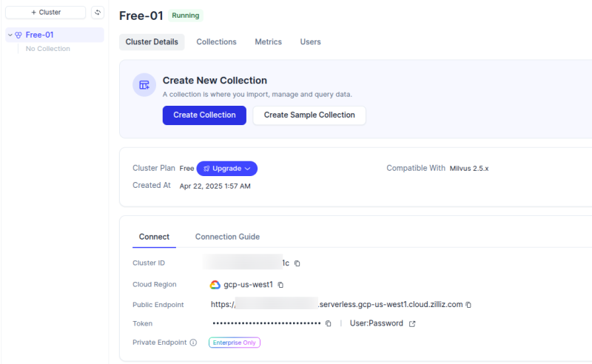Open the Upgrade plan dropdown
This screenshot has width=592, height=364.
[227, 169]
